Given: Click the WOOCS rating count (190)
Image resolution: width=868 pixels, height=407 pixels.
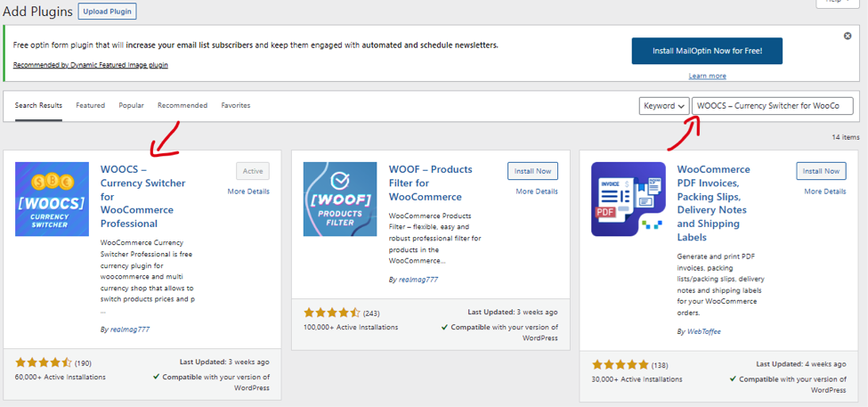Looking at the screenshot, I should click(83, 364).
